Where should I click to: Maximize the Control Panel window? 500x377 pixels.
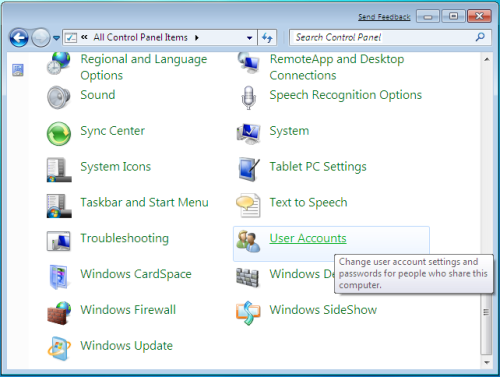pyautogui.click(x=453, y=16)
